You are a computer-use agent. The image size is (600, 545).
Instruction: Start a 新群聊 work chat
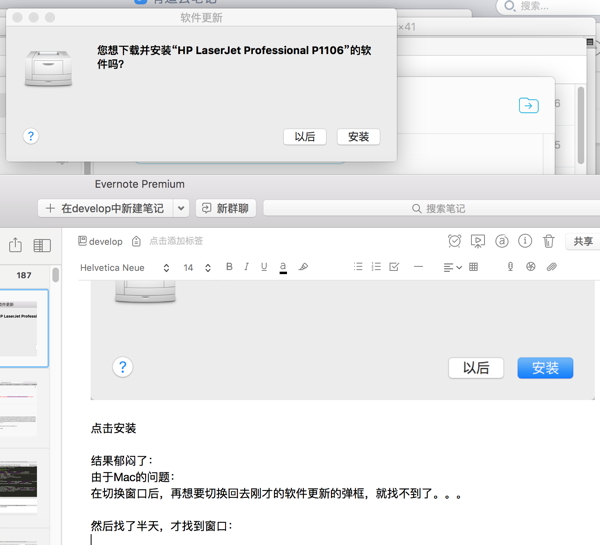tap(226, 208)
